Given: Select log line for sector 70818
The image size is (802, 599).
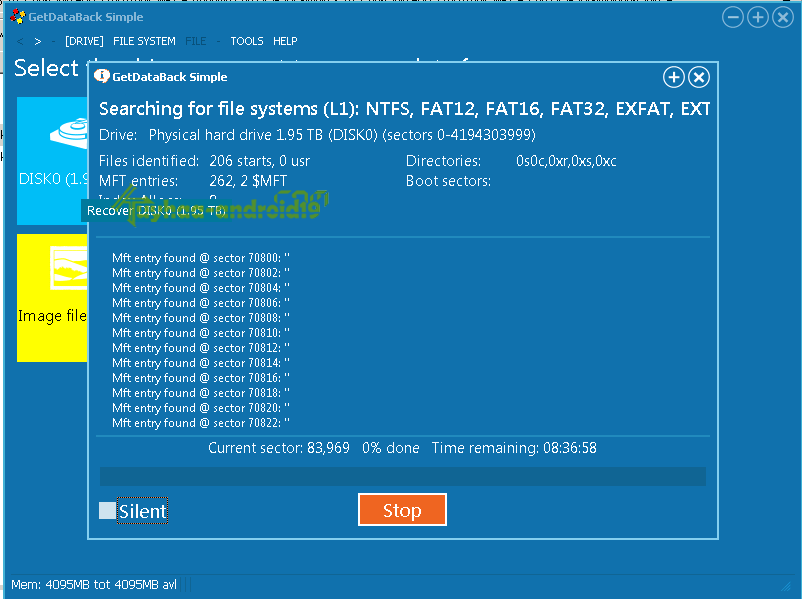Looking at the screenshot, I should (x=200, y=393).
